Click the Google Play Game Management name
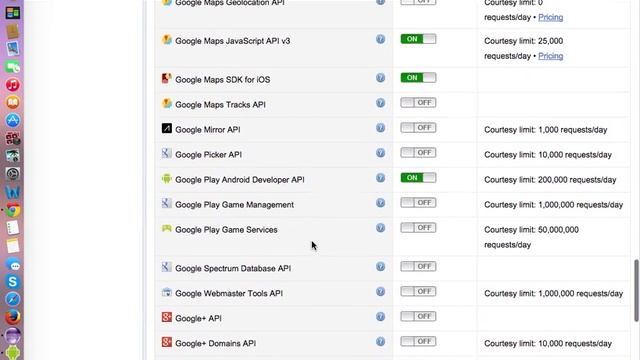Screen dimensions: 640x360 (x=234, y=205)
